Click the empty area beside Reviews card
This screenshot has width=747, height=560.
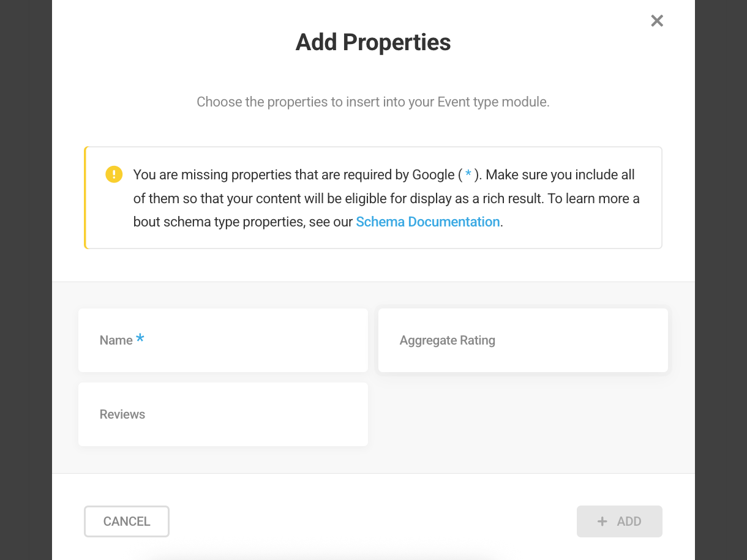(x=523, y=414)
